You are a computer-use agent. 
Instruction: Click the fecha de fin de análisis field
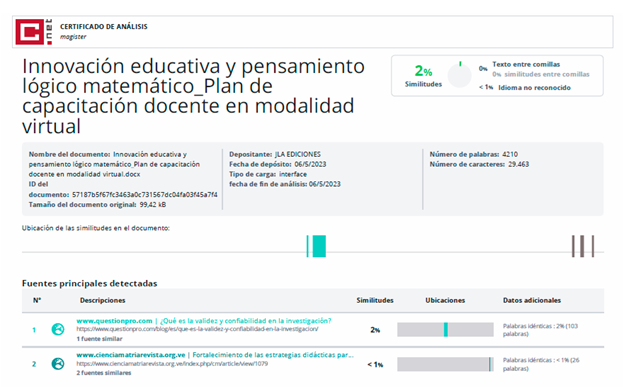(x=285, y=184)
